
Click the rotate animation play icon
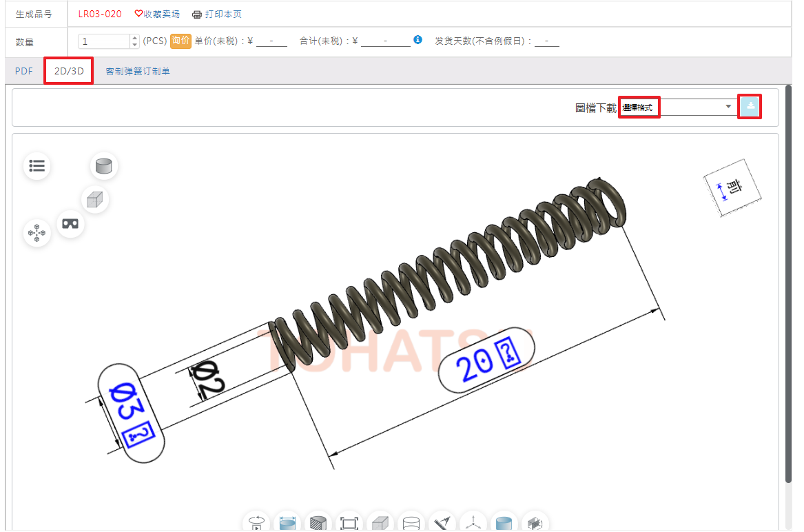[256, 523]
